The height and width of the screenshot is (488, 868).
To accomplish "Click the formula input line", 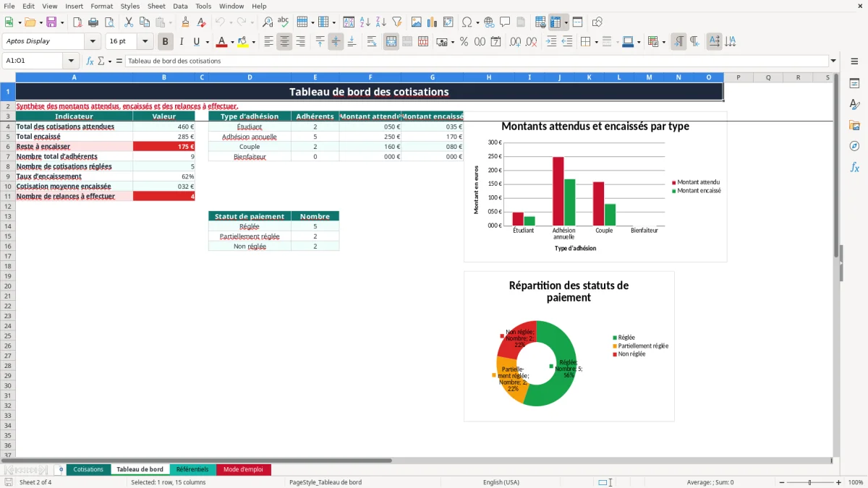I will (x=476, y=61).
